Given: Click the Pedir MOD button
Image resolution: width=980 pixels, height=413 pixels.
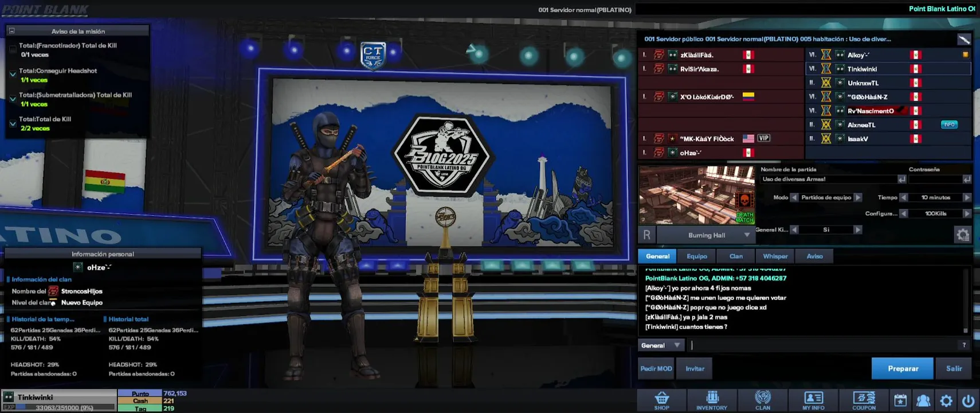Looking at the screenshot, I should [x=656, y=368].
